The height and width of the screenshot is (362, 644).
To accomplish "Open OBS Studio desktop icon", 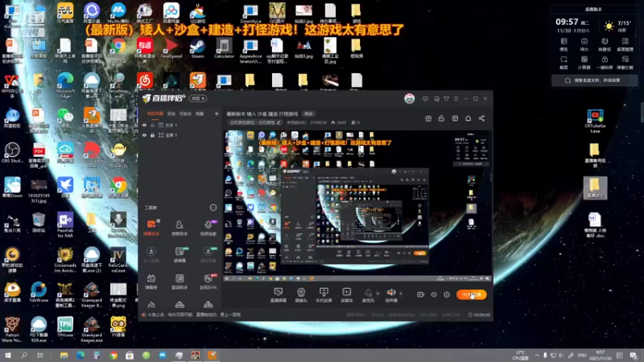I will [x=12, y=152].
